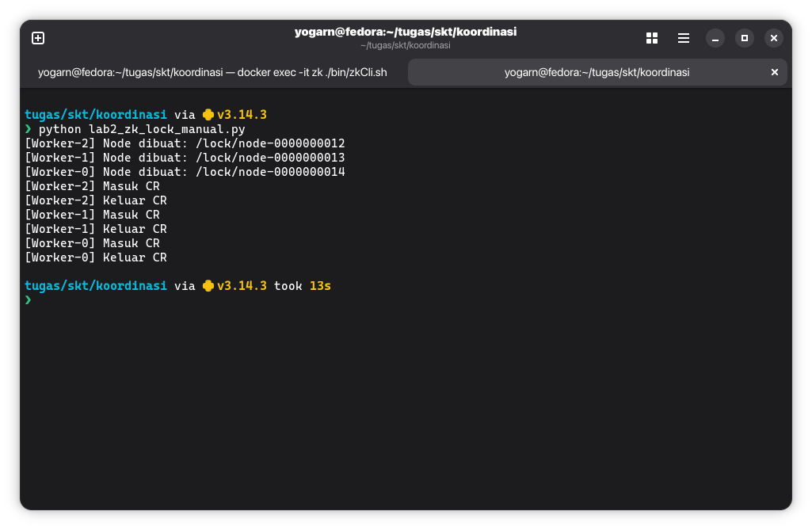
Task: Minimize the terminal window
Action: 715,38
